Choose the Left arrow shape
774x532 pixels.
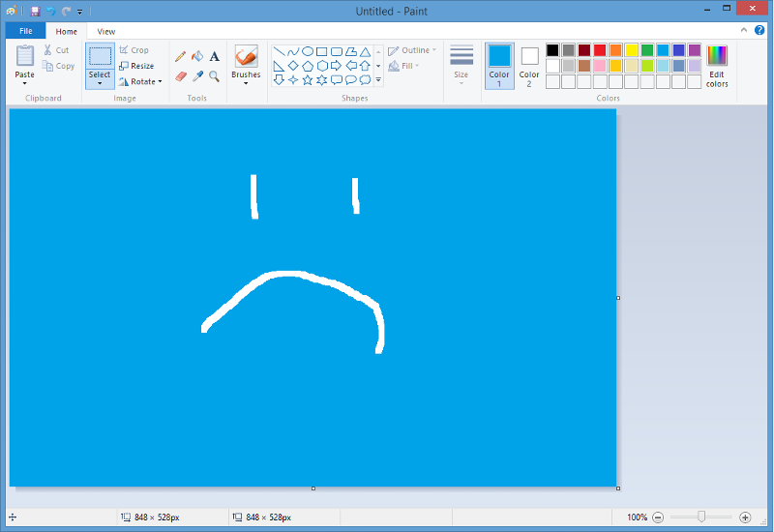pos(350,66)
